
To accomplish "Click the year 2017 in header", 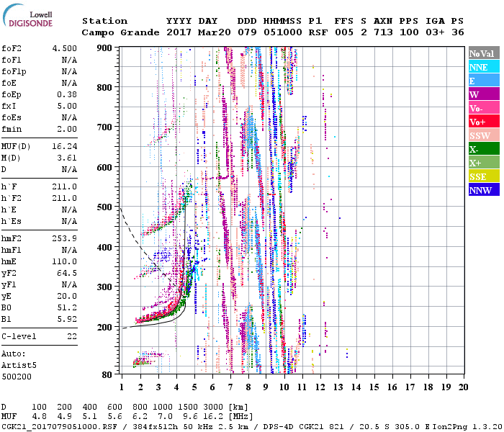I will [179, 32].
